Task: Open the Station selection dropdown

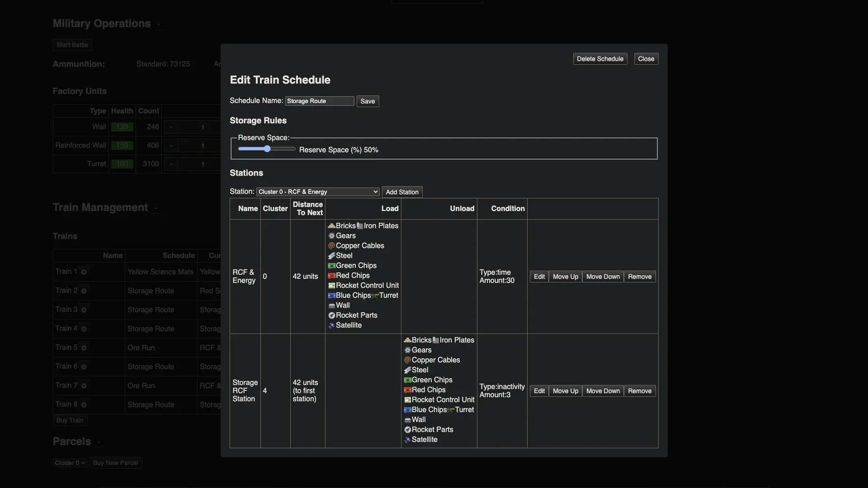Action: tap(318, 192)
